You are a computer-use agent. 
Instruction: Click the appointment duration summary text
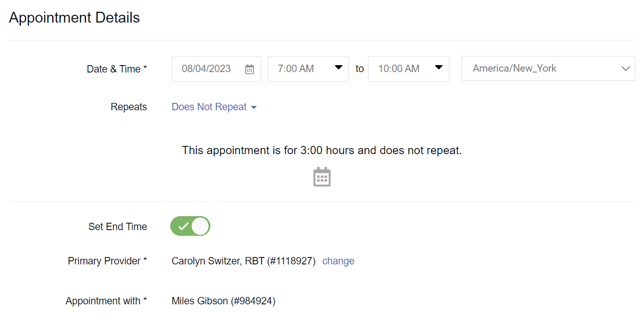point(322,151)
